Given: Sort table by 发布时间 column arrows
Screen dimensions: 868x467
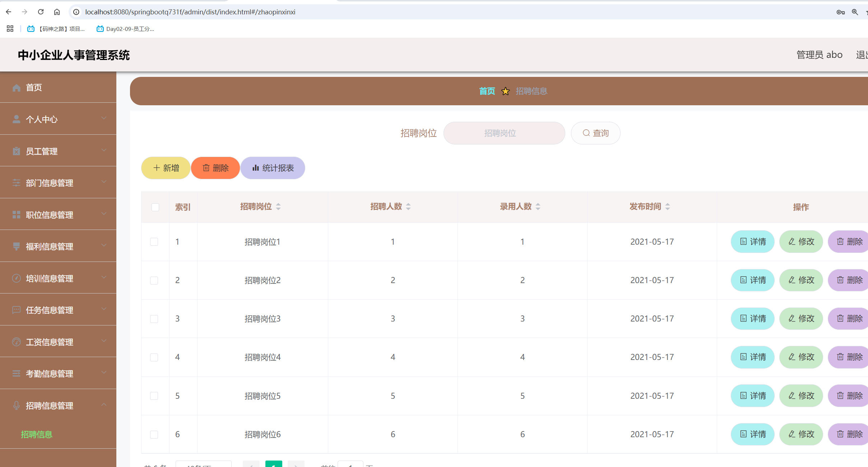Looking at the screenshot, I should tap(668, 207).
